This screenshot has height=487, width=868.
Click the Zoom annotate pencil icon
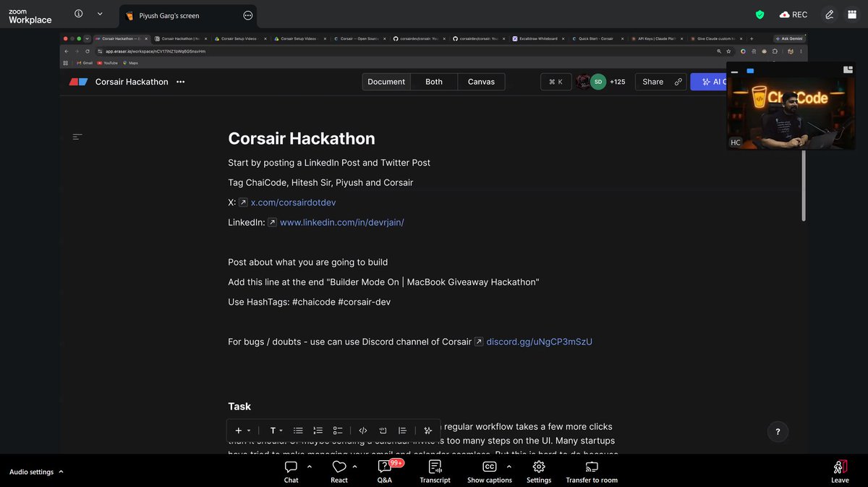(830, 14)
